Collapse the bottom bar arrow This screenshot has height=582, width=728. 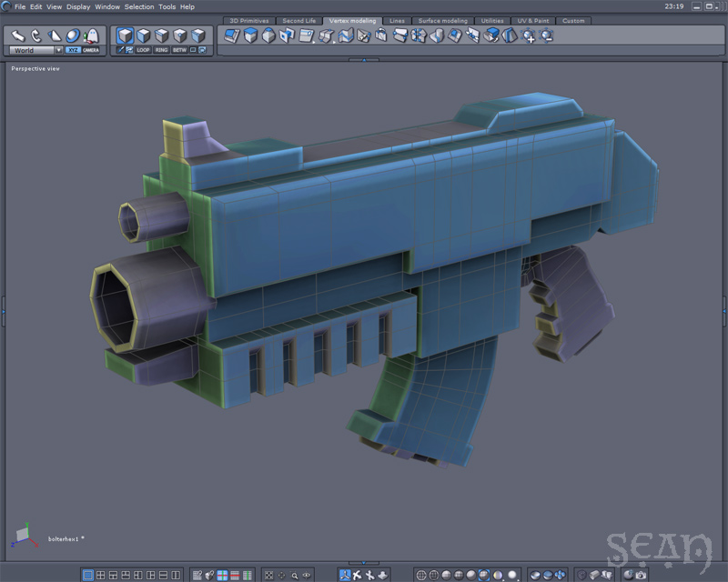point(364,563)
